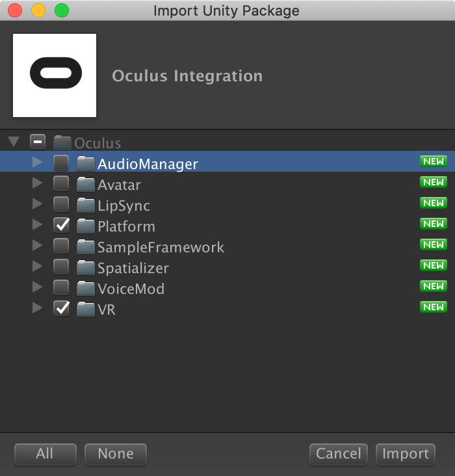This screenshot has width=455, height=476.
Task: Click the NEW badge on VoiceMod row
Action: tap(434, 286)
